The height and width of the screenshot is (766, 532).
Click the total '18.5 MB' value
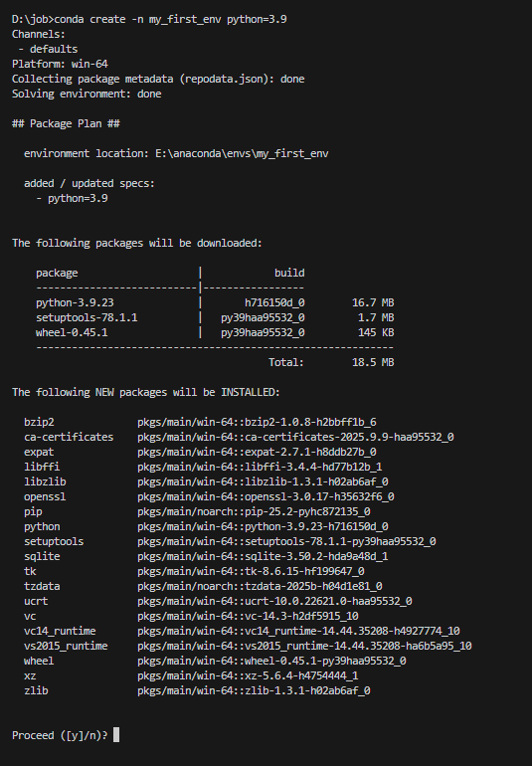click(373, 362)
